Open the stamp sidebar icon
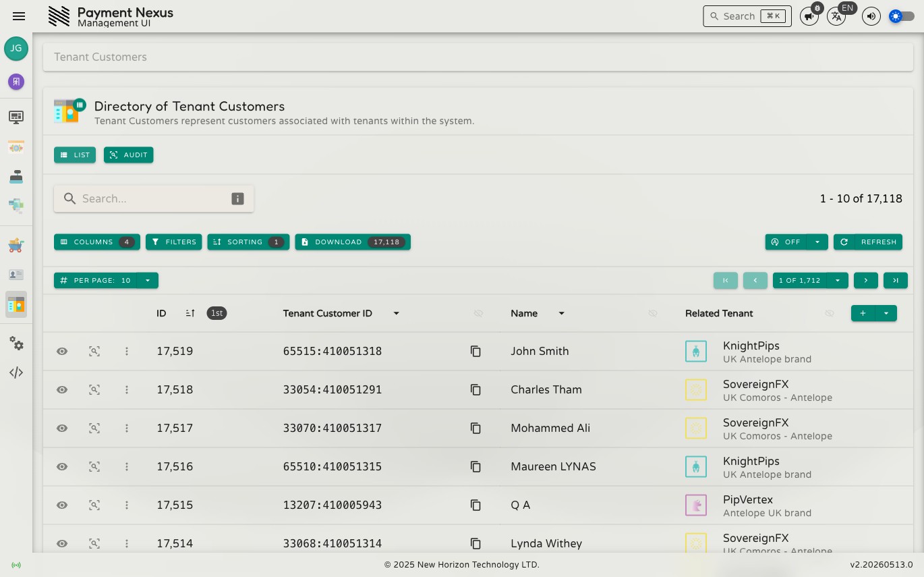The width and height of the screenshot is (924, 577). (16, 177)
